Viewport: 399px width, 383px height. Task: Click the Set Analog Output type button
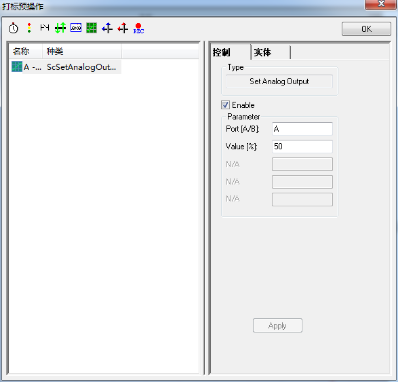pos(279,81)
